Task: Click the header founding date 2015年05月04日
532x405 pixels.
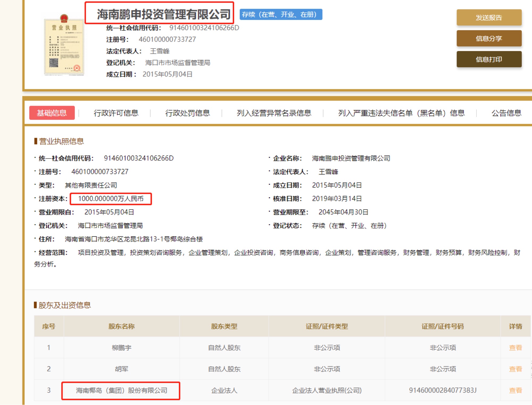Action: [168, 74]
